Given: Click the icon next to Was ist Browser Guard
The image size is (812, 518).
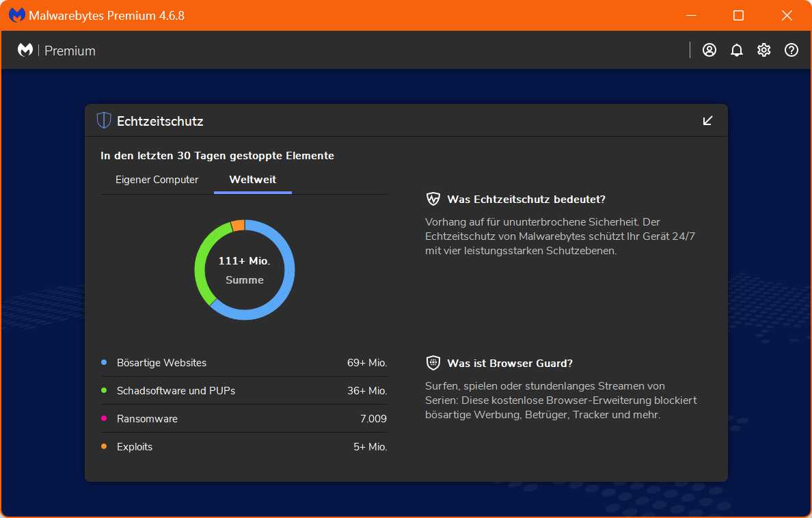Looking at the screenshot, I should pos(433,362).
